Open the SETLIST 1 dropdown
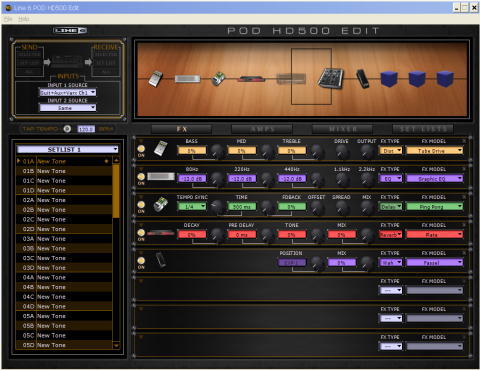The height and width of the screenshot is (370, 480). (68, 149)
